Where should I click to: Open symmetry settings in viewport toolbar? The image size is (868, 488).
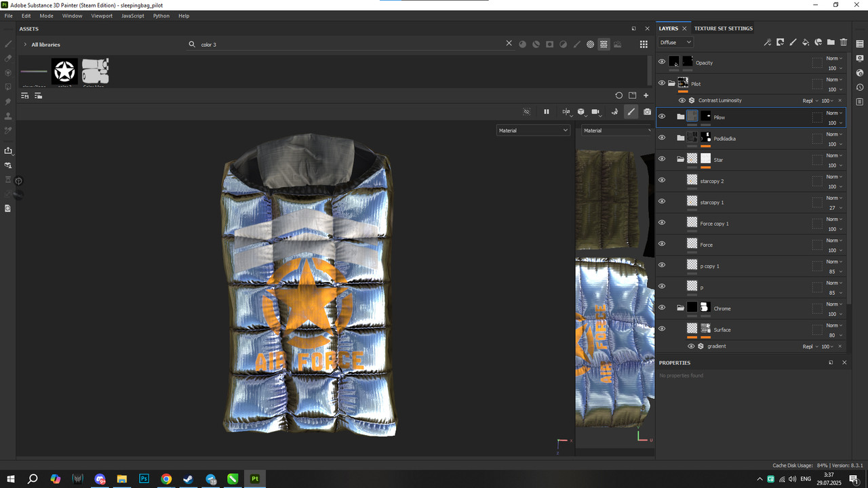tap(566, 112)
